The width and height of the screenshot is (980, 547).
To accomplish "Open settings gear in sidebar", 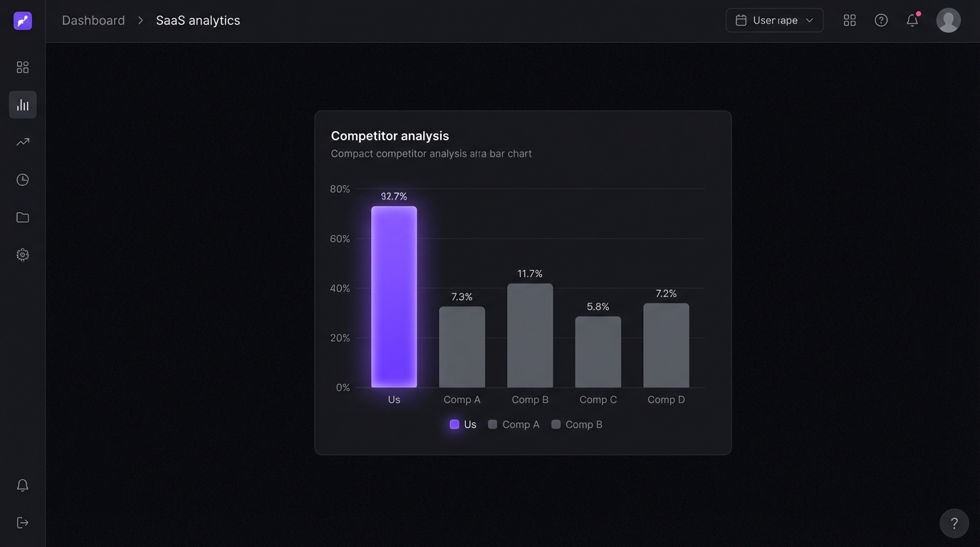I will click(23, 255).
